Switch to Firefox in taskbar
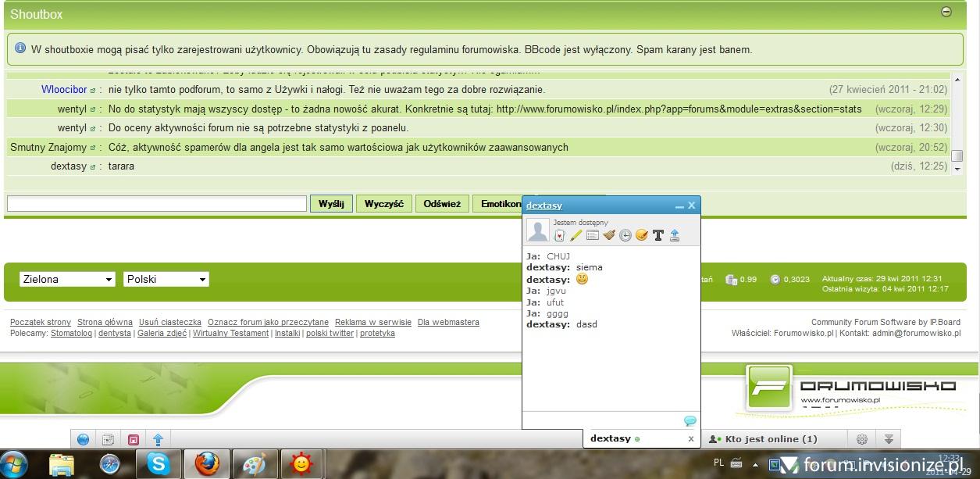Screen dimensions: 980x479 (x=206, y=464)
